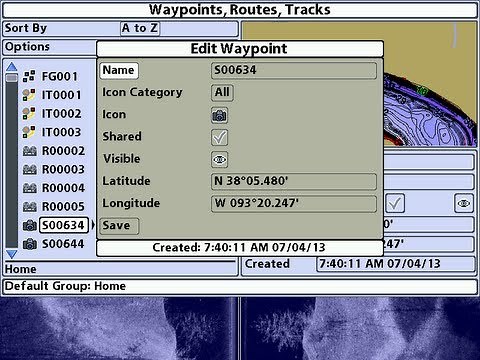The width and height of the screenshot is (480, 360).
Task: Click the R00002 track icon
Action: tap(29, 151)
